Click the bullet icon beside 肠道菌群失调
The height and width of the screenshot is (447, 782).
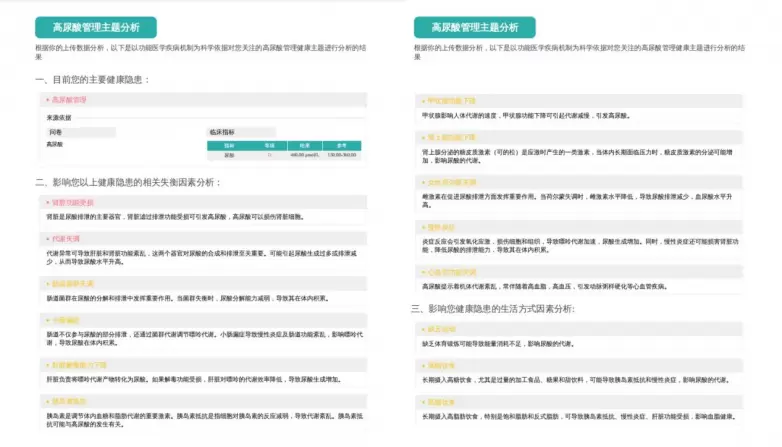click(x=42, y=284)
